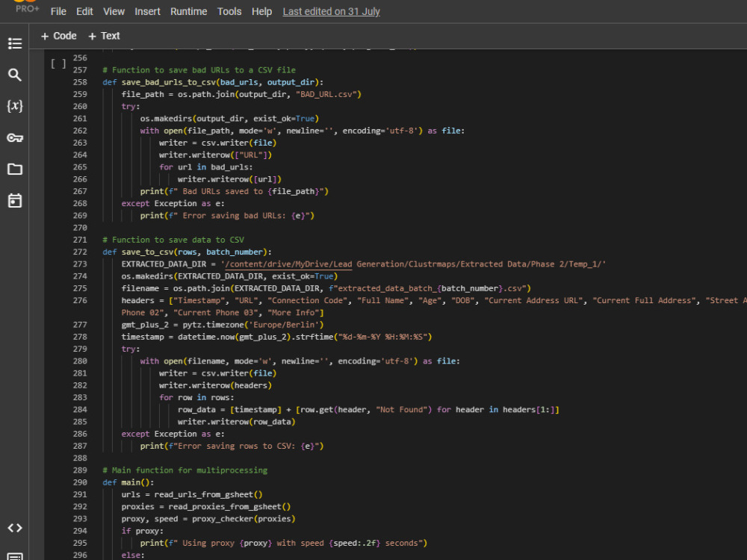Open the File menu
The width and height of the screenshot is (747, 560).
(58, 11)
